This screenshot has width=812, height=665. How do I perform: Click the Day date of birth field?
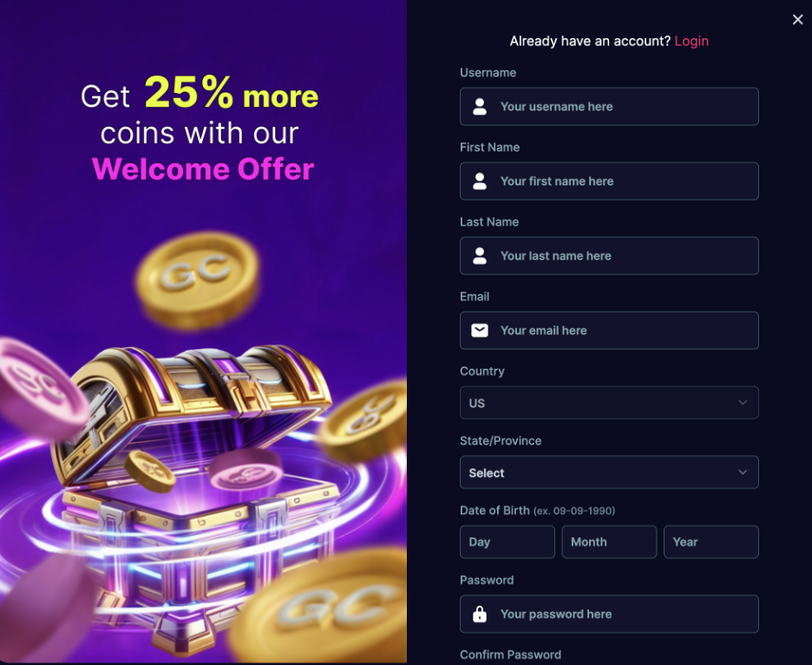(x=507, y=543)
